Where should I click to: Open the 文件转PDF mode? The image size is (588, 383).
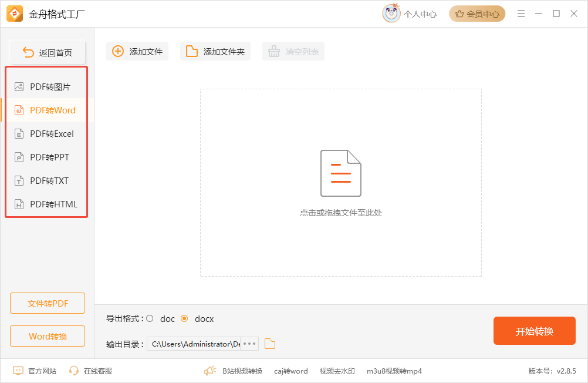(48, 303)
